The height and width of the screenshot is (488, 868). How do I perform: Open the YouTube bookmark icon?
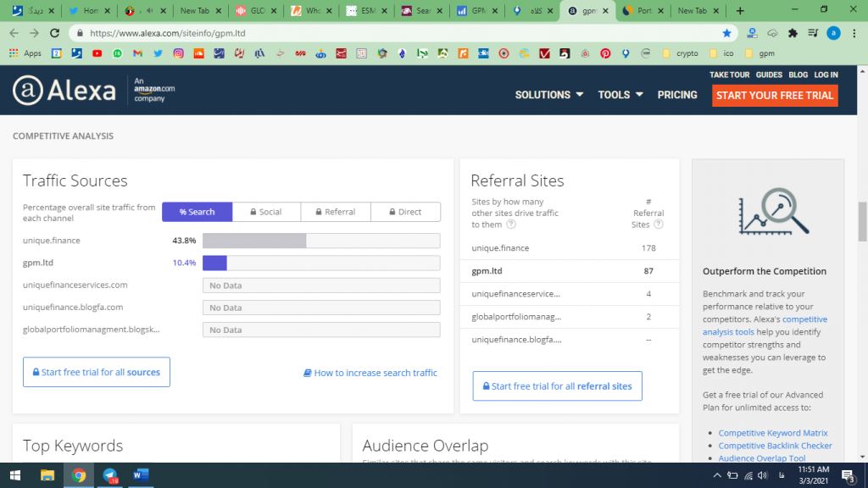[97, 53]
